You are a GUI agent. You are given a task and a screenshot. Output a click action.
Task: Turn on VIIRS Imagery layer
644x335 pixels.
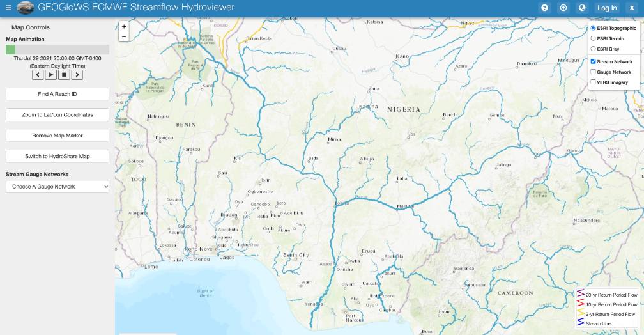[x=594, y=82]
